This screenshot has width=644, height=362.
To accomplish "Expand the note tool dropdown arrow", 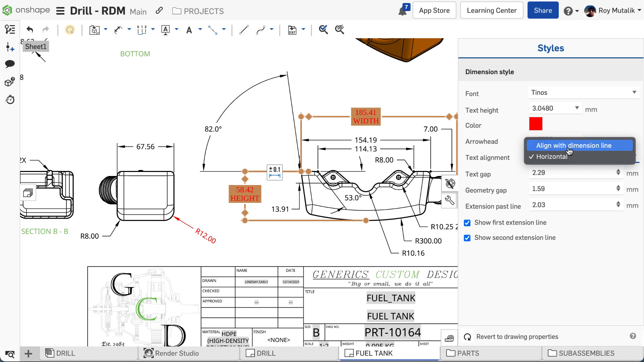I will click(200, 29).
